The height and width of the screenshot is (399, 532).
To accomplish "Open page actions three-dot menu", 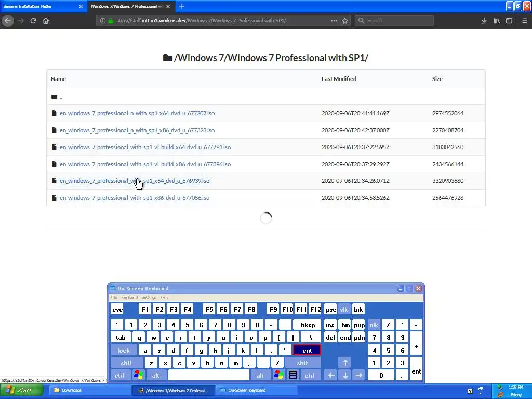I will click(x=334, y=21).
